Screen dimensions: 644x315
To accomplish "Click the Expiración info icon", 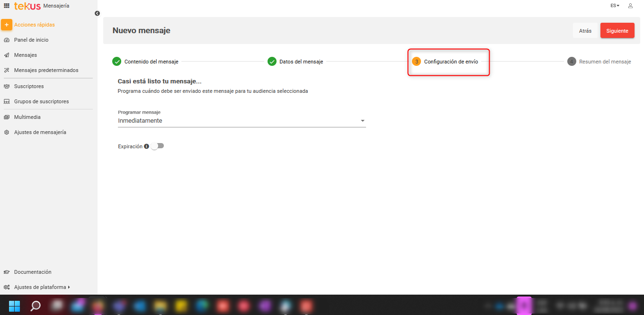I will click(x=146, y=146).
